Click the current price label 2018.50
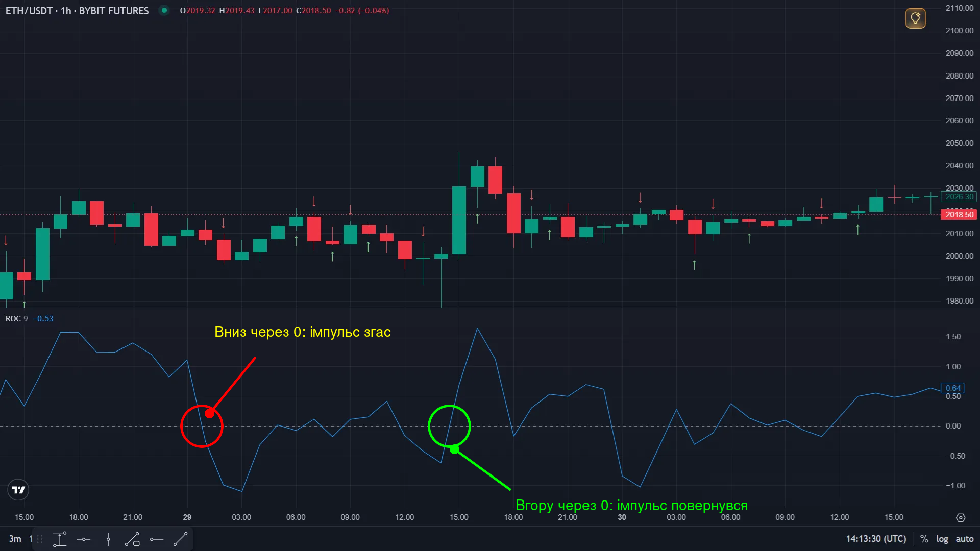The width and height of the screenshot is (980, 551). [x=959, y=215]
